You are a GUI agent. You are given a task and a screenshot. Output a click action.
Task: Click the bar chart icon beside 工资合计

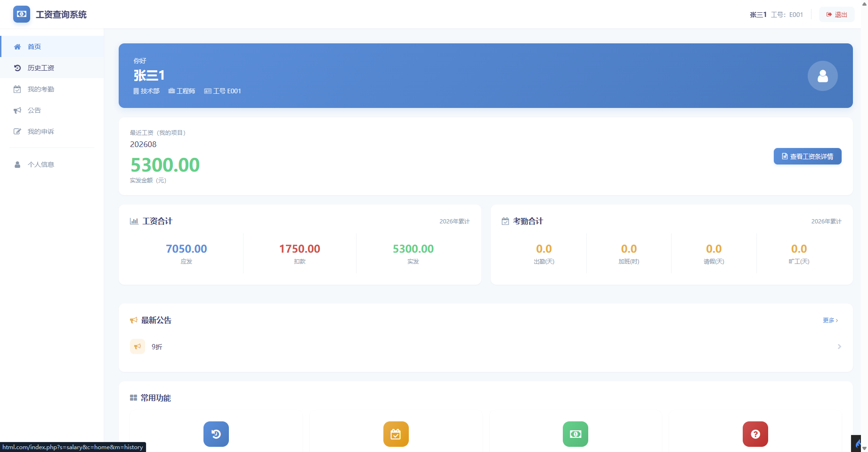[134, 221]
